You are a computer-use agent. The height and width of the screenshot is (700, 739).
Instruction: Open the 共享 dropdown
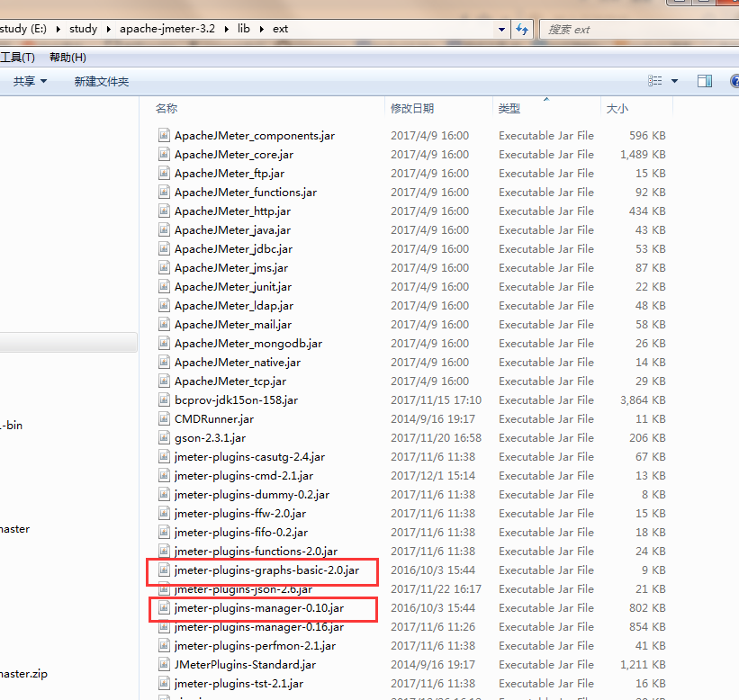31,82
